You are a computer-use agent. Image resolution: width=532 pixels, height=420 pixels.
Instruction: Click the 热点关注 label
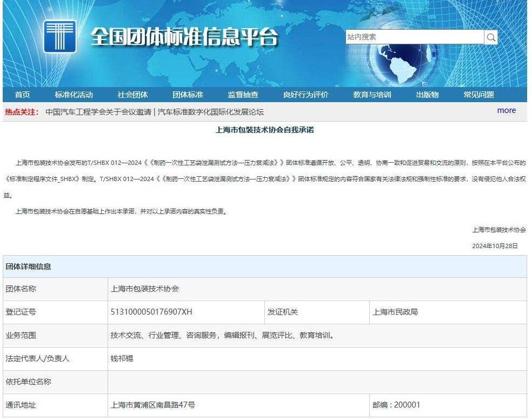pyautogui.click(x=22, y=112)
